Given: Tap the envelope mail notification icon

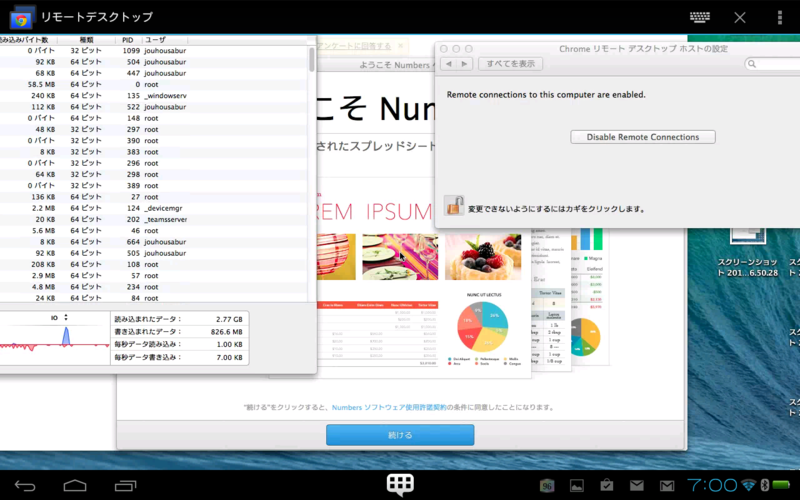Looking at the screenshot, I should (637, 485).
